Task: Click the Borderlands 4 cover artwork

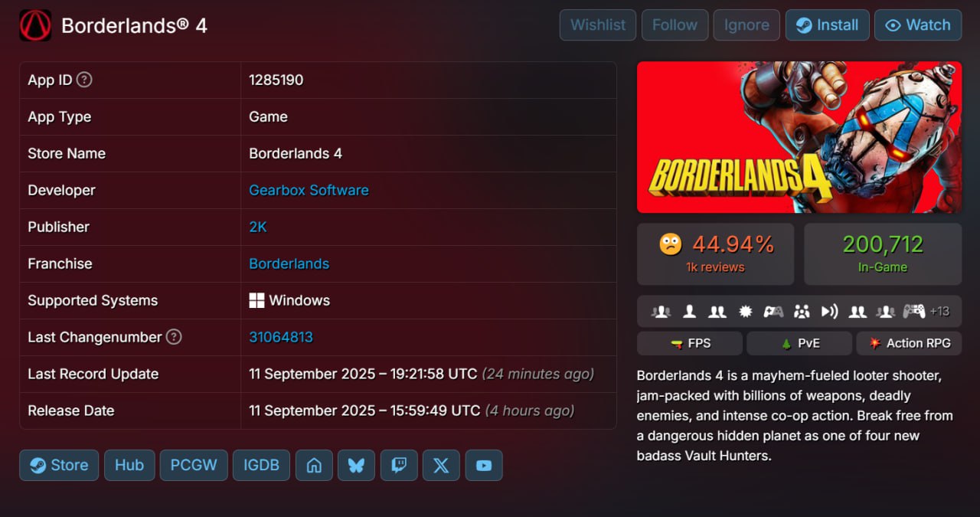Action: (x=799, y=137)
